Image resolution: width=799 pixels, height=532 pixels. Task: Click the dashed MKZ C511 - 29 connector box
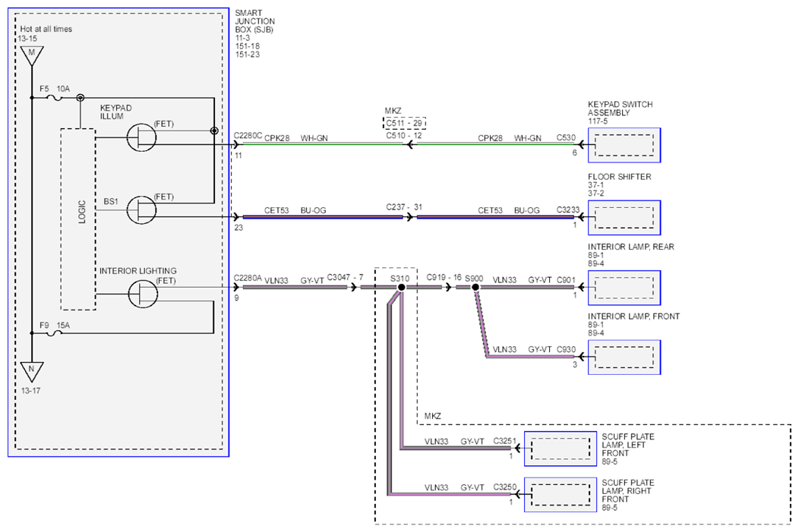(404, 123)
